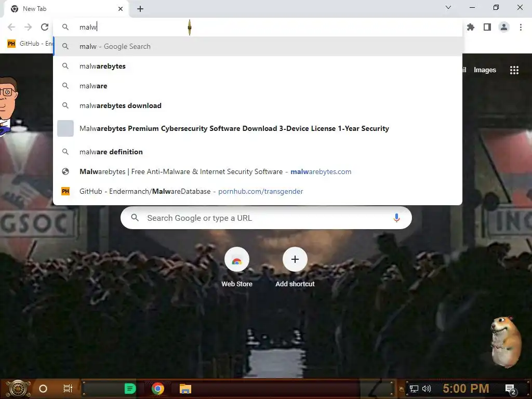Viewport: 532px width, 399px height.
Task: Open Google Images link
Action: pyautogui.click(x=485, y=70)
